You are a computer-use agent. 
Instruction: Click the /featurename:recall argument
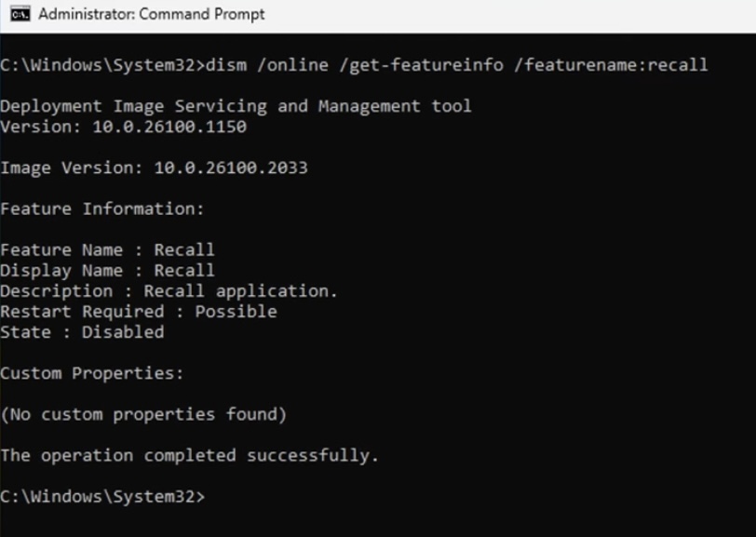[611, 65]
